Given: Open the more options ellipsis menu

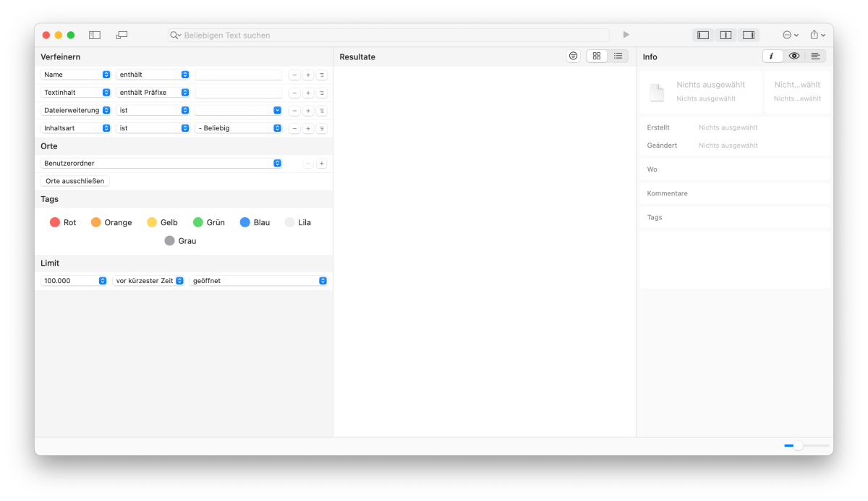Looking at the screenshot, I should [791, 35].
